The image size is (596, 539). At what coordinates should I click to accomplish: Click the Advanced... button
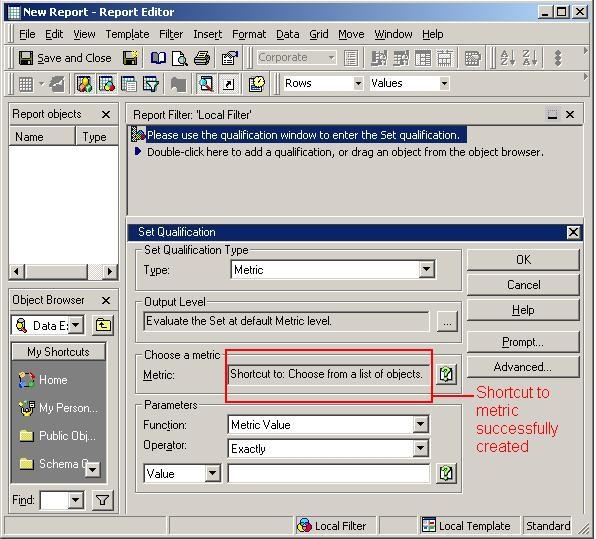(x=523, y=367)
